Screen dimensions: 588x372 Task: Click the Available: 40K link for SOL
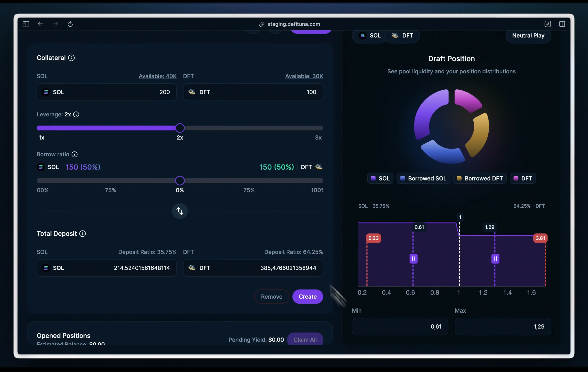point(158,76)
